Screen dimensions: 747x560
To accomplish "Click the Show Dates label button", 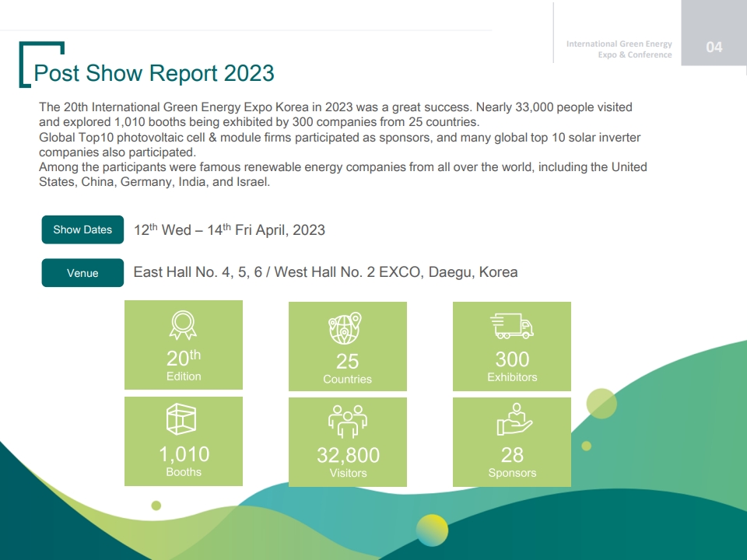I will 82,229.
